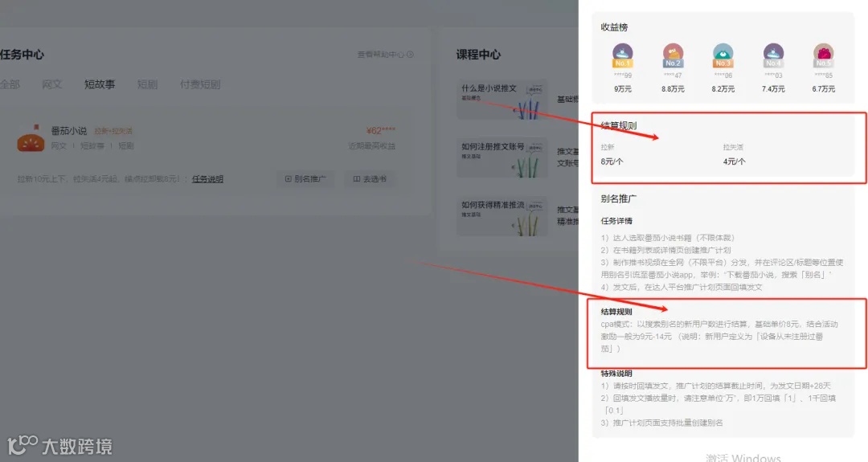Click the 近期最高收益 label
The width and height of the screenshot is (868, 462).
372,146
